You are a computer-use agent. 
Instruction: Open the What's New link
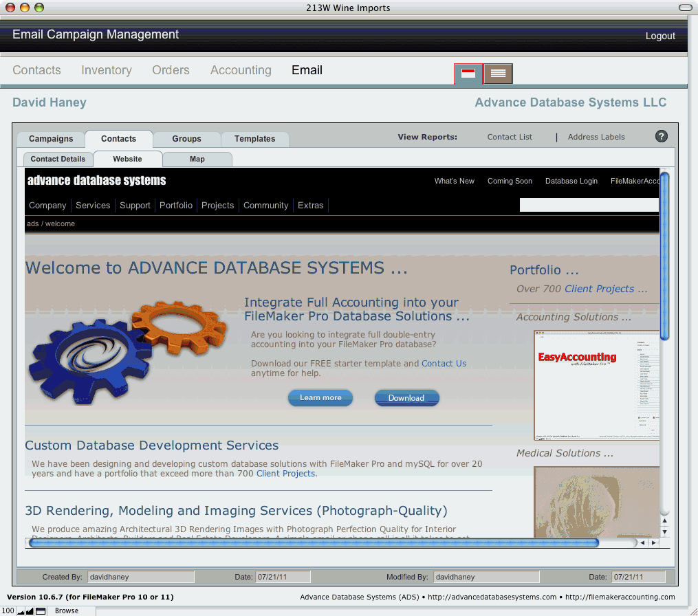point(454,181)
